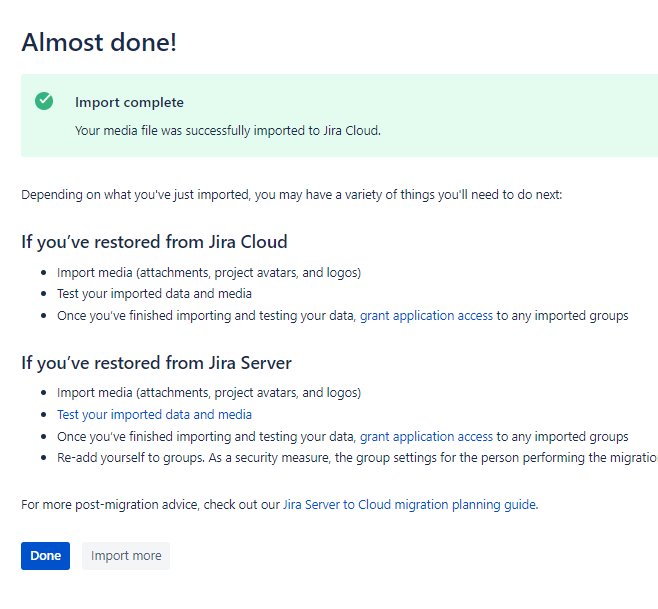Viewport: 658px width, 609px height.
Task: Click the Almost done! page heading
Action: [x=100, y=43]
